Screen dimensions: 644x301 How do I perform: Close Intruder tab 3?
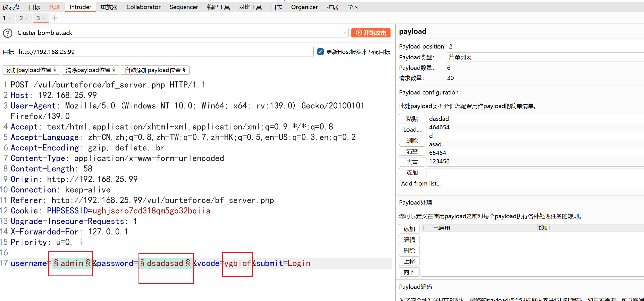[x=44, y=18]
